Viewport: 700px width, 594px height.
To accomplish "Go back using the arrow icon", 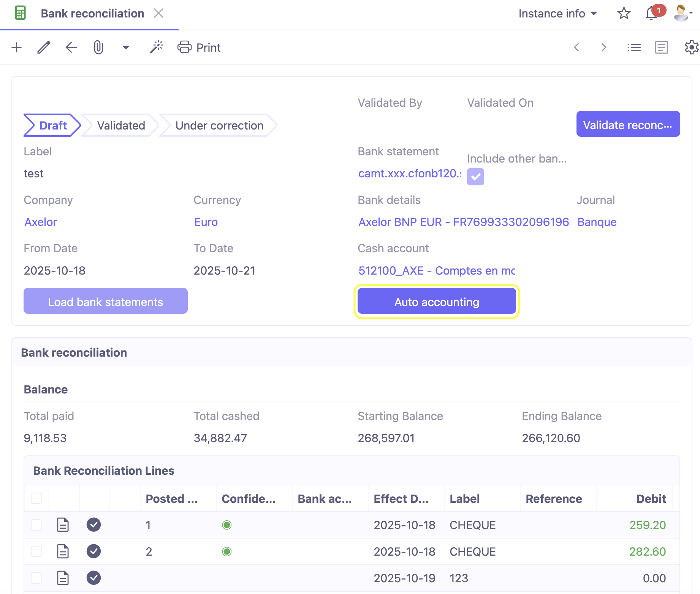I will coord(71,47).
